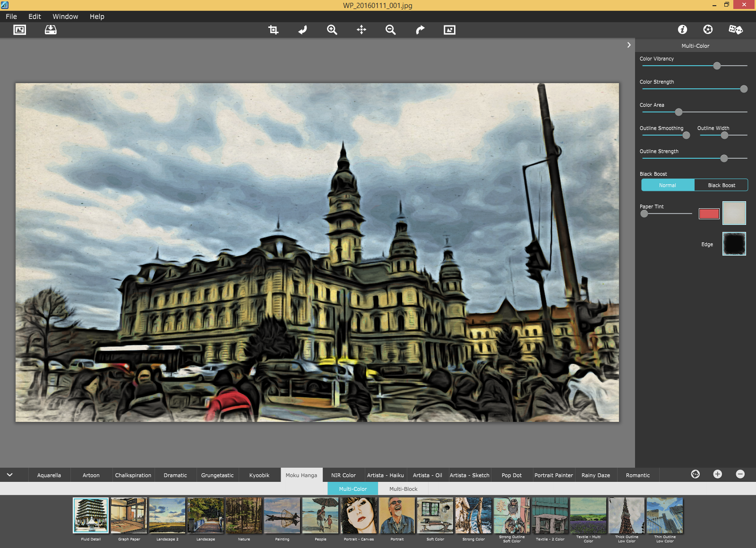
Task: Choose the black Edge style thumbnail
Action: pos(734,244)
